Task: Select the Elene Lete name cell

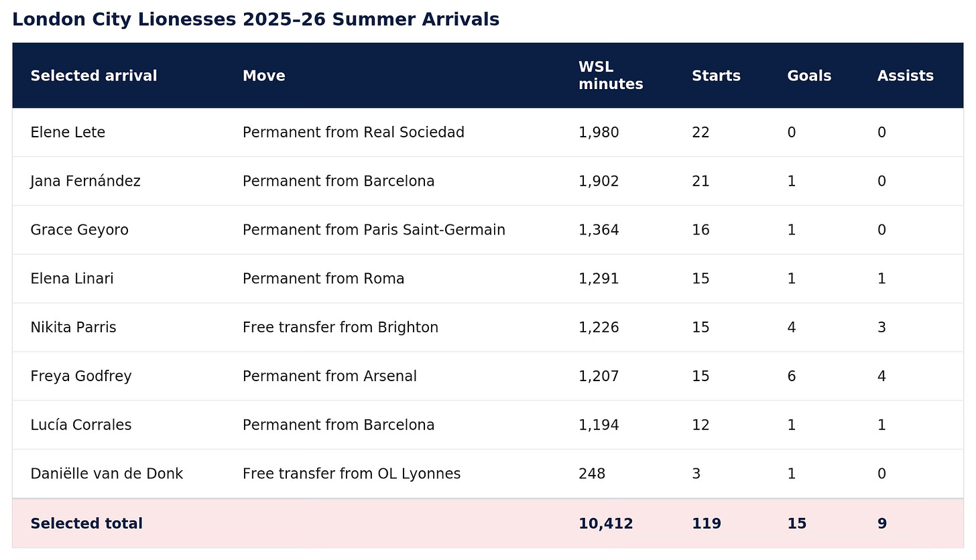Action: (x=68, y=133)
